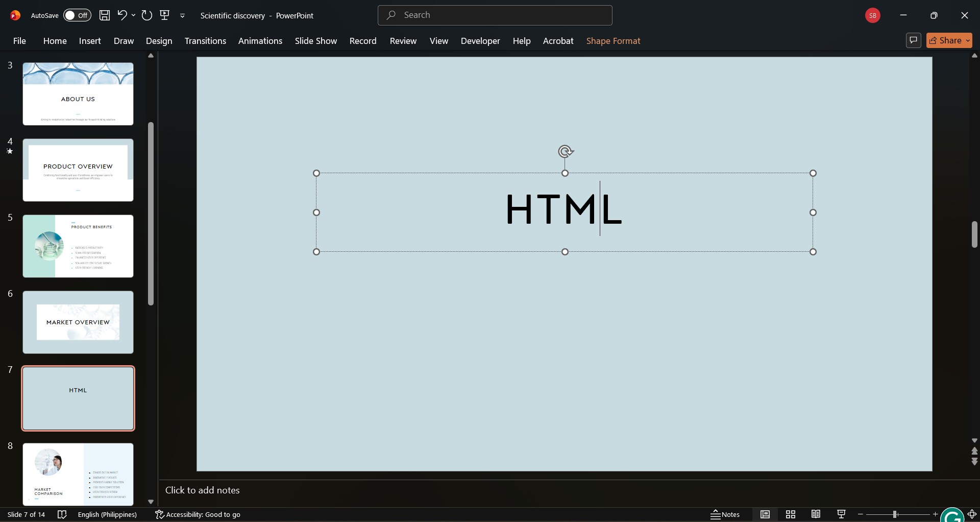Open the Review tab
This screenshot has width=980, height=522.
coord(403,41)
